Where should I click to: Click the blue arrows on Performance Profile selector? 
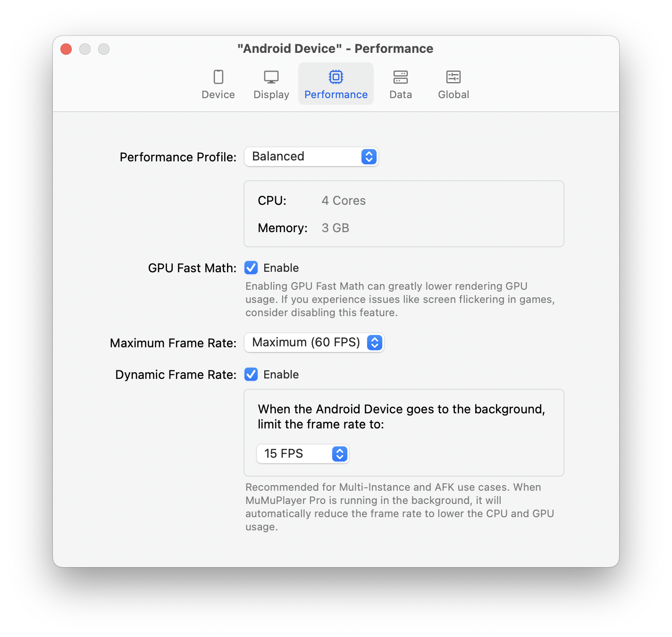(x=369, y=157)
